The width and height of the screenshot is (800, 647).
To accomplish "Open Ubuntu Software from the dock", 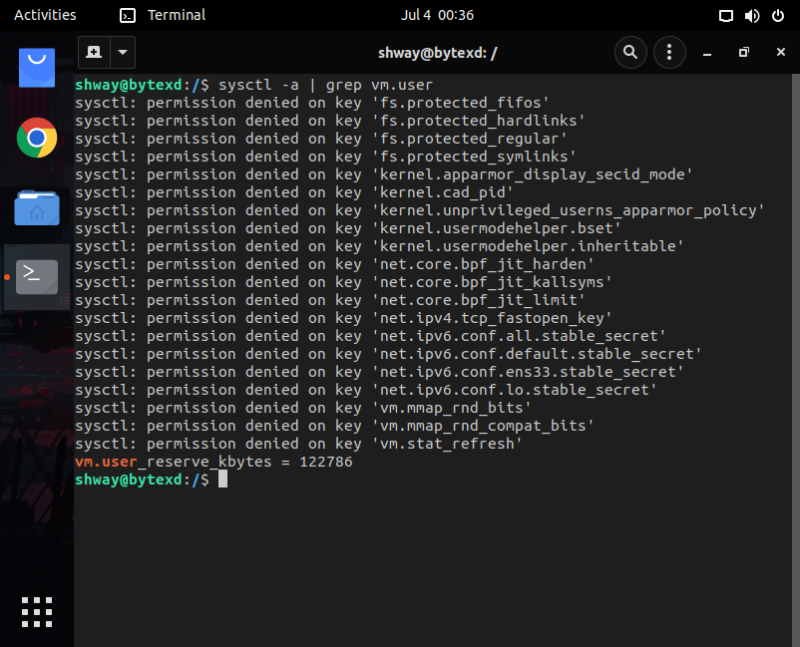I will 36,68.
